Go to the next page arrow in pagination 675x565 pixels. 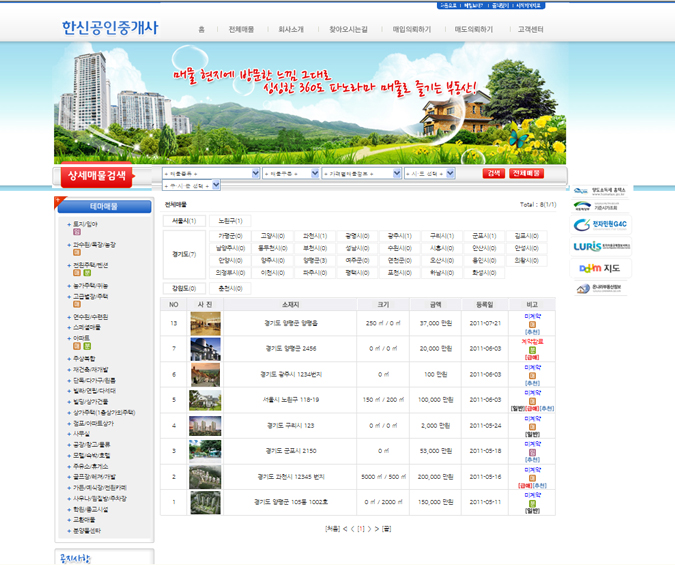[368, 528]
